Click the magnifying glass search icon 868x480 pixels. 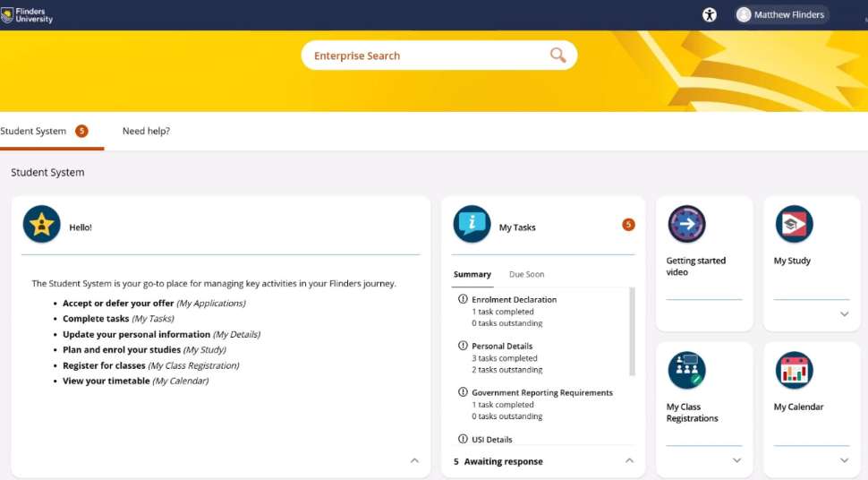pos(557,56)
